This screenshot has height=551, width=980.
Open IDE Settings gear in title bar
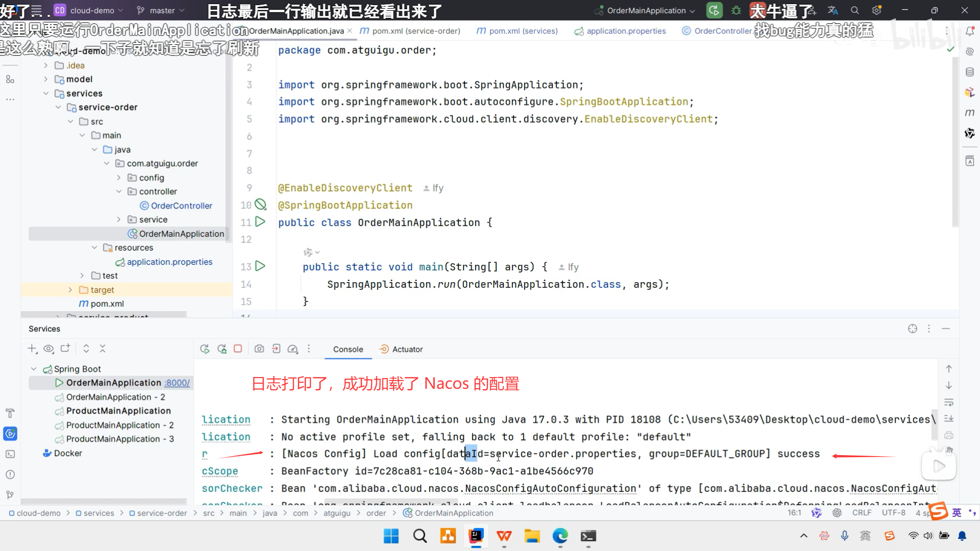[x=877, y=10]
